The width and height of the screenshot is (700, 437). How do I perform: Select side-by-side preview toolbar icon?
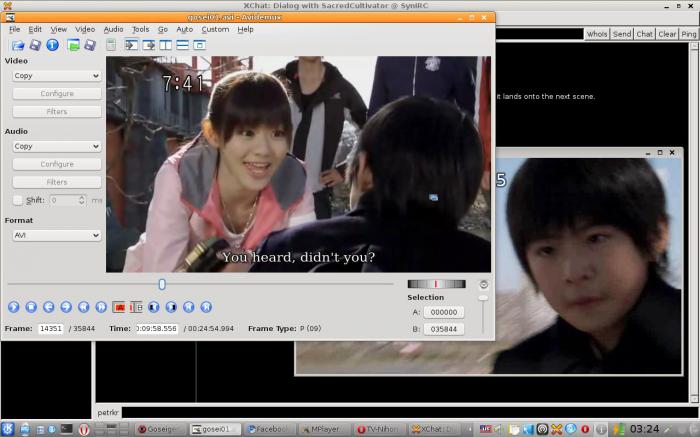click(166, 45)
